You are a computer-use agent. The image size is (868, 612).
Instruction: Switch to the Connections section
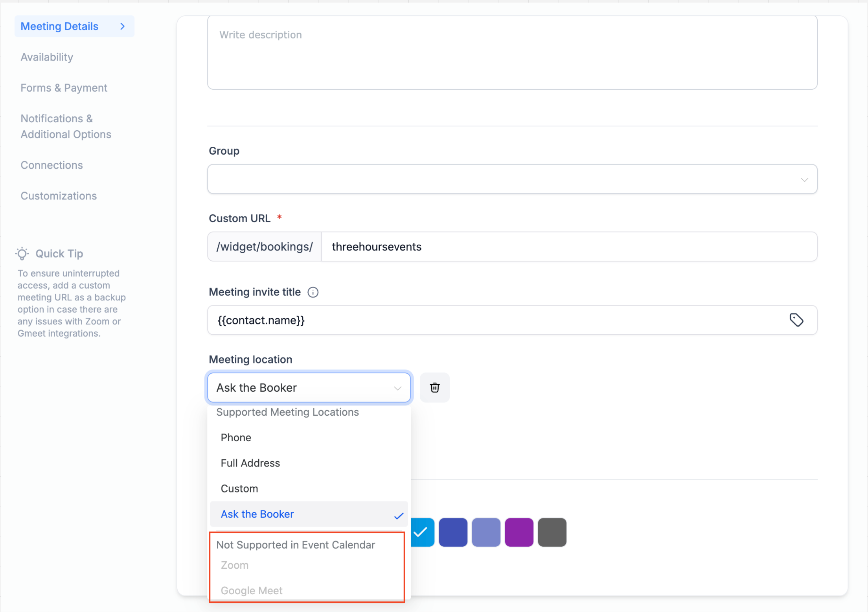[x=51, y=165]
